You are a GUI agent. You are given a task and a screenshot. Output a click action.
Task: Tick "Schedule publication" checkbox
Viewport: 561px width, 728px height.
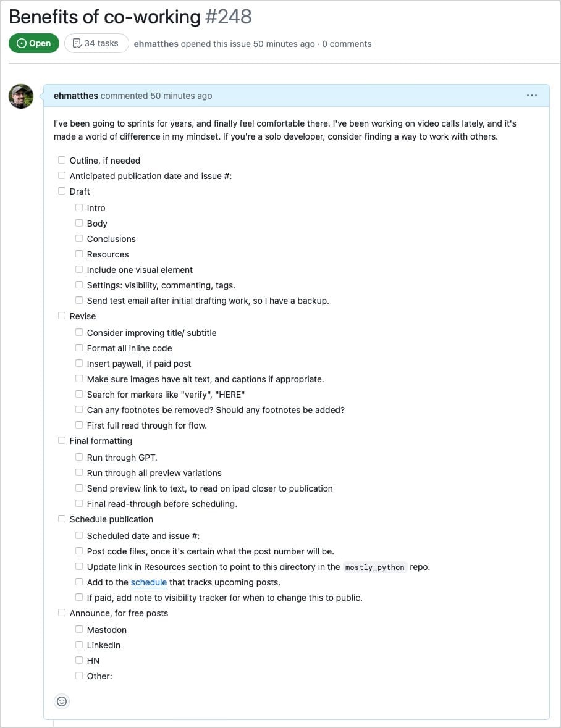[x=61, y=518]
